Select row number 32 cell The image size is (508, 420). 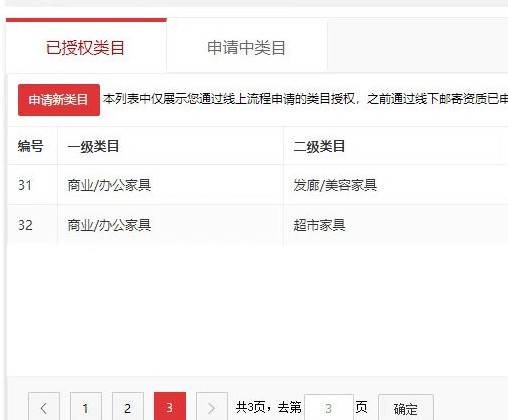tap(32, 225)
